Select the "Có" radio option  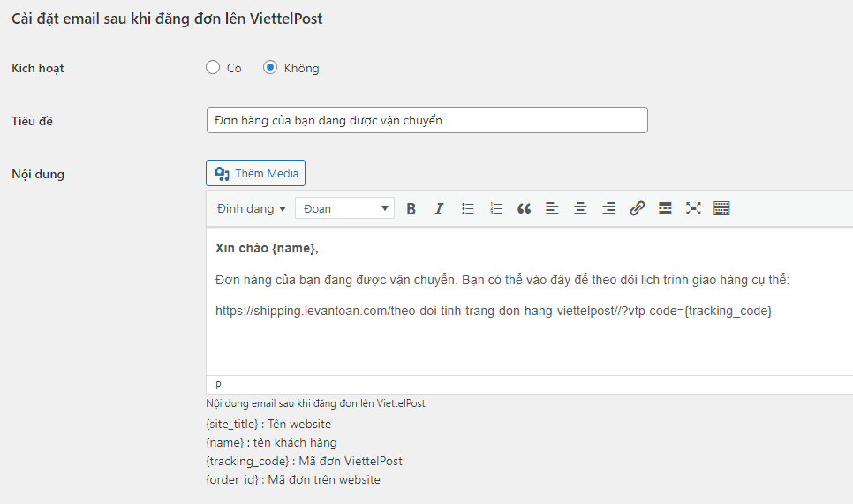click(213, 68)
